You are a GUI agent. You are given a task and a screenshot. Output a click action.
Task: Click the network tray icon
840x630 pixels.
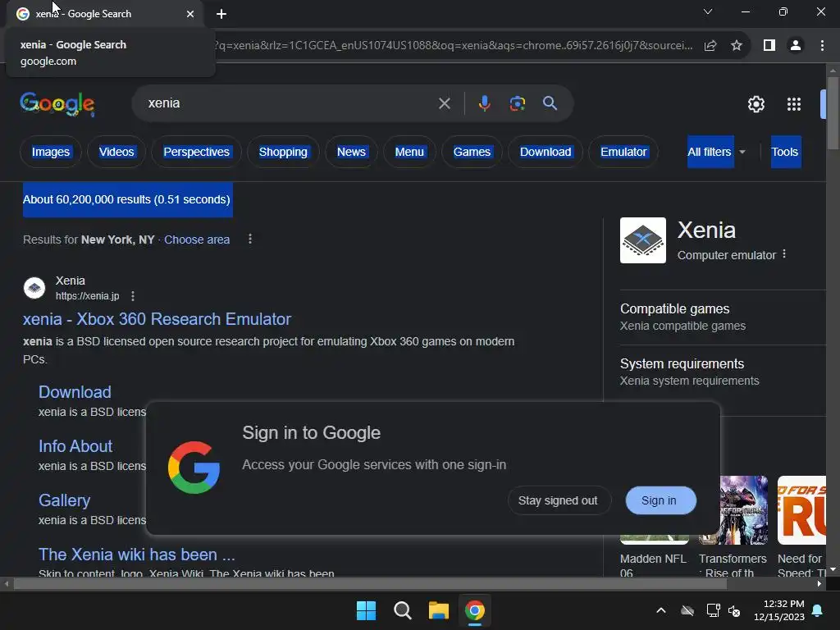713,610
